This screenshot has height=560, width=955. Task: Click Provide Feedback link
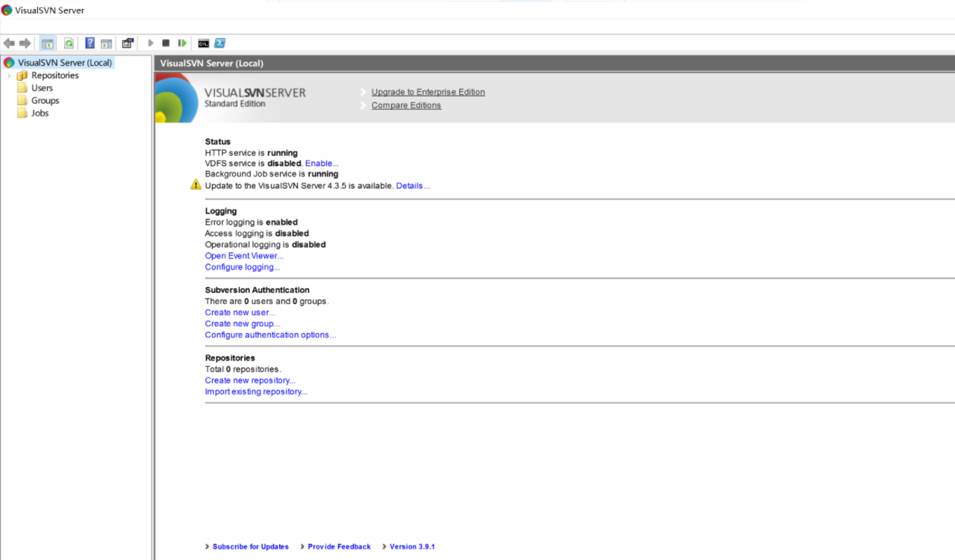(x=339, y=547)
